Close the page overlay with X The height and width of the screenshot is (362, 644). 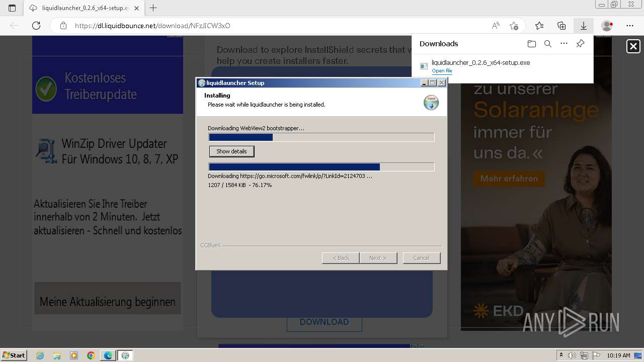point(633,46)
